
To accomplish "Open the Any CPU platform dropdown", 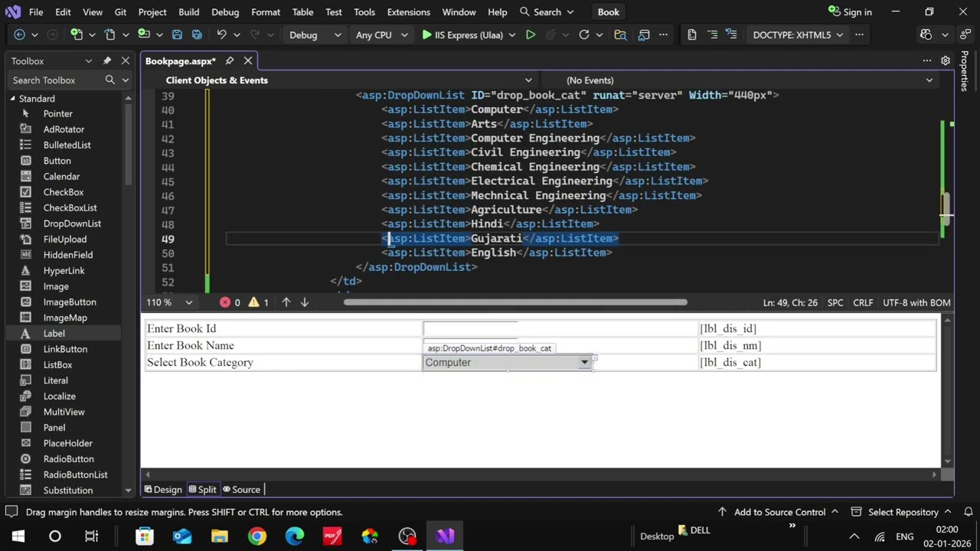I will [381, 34].
